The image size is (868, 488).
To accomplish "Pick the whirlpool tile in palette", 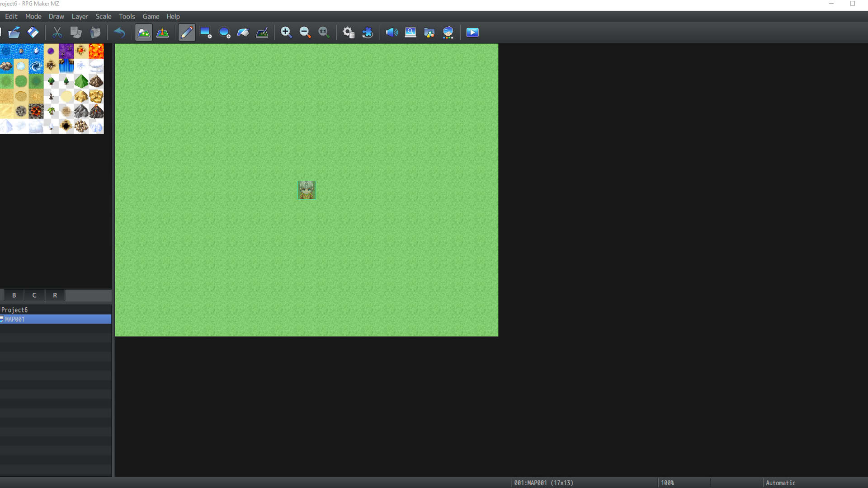I will coord(36,66).
